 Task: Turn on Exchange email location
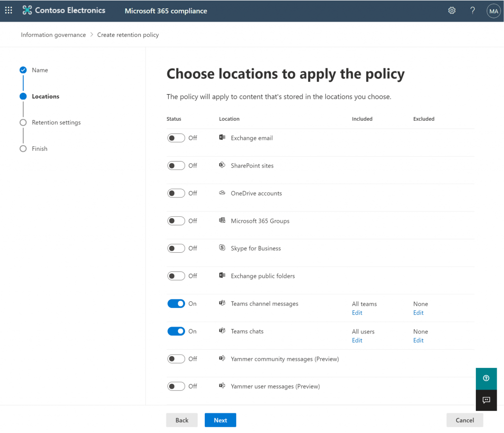coord(176,138)
